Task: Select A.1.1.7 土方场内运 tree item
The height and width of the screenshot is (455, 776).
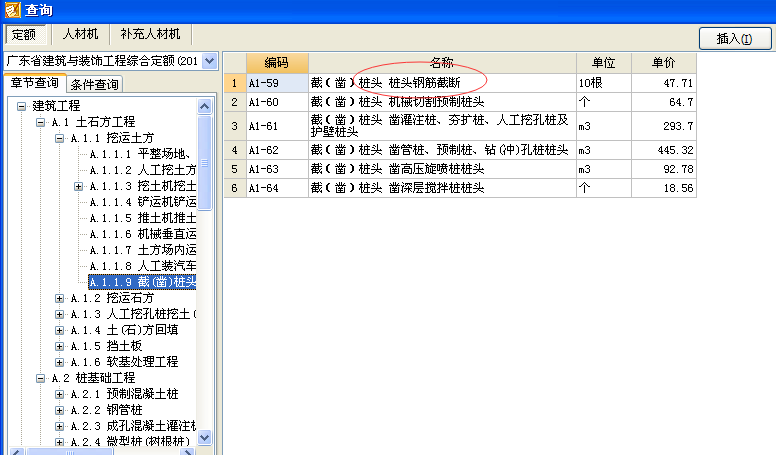Action: point(143,250)
